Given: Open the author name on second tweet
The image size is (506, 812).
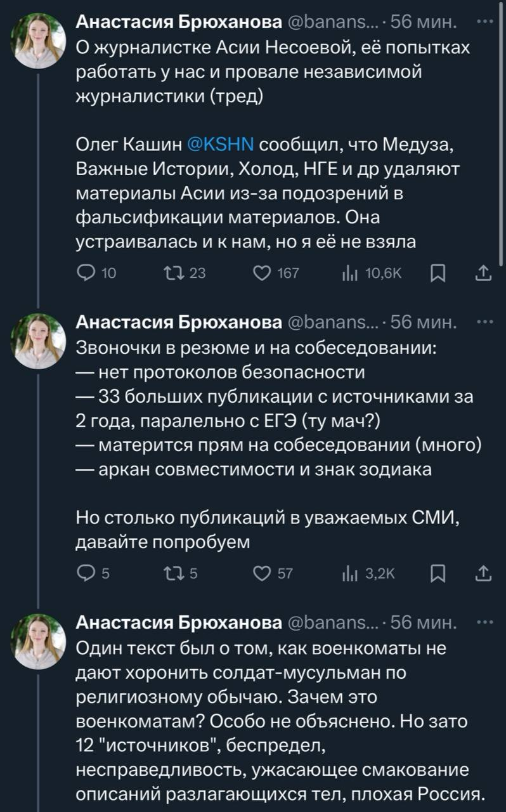Looking at the screenshot, I should [x=179, y=324].
